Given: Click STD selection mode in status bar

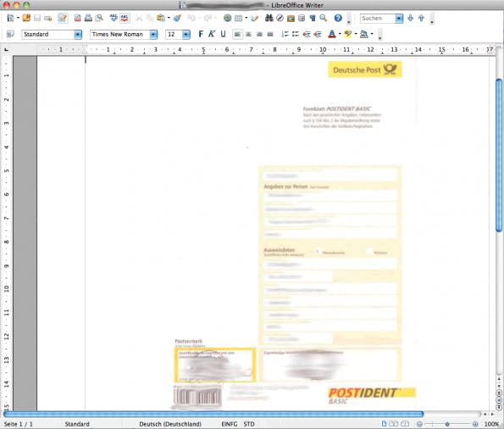Looking at the screenshot, I should [x=249, y=424].
